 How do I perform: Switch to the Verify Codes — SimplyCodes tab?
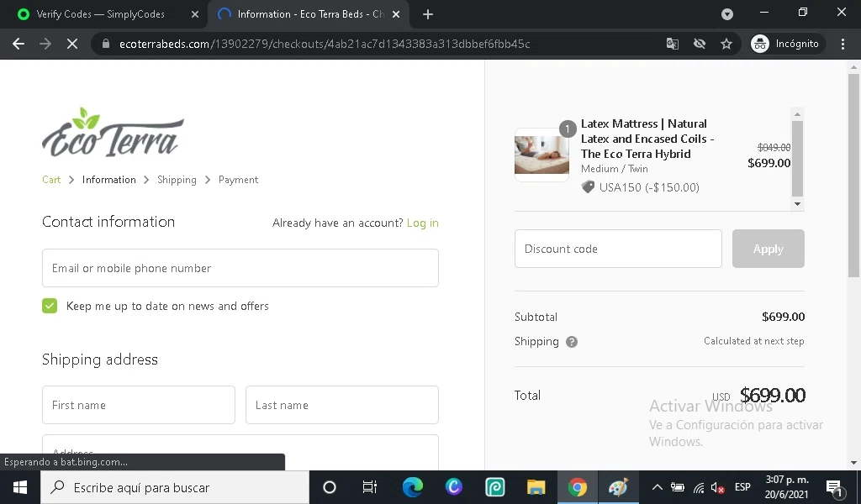(101, 14)
